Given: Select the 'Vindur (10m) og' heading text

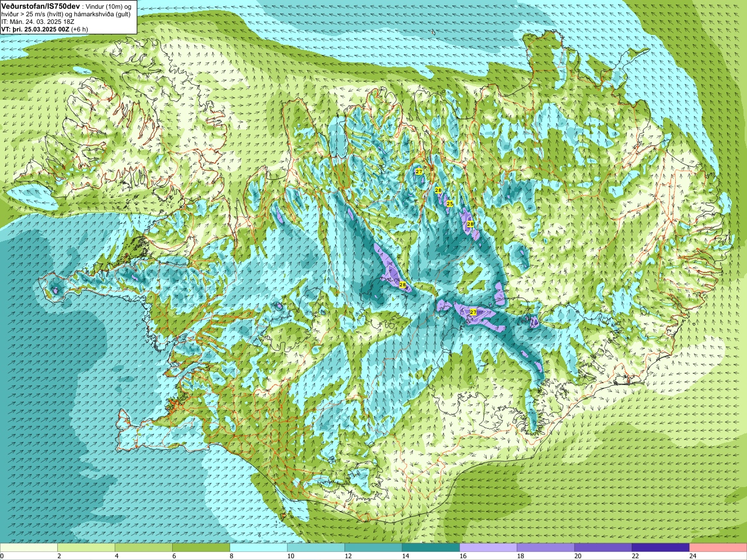Looking at the screenshot, I should (108, 6).
